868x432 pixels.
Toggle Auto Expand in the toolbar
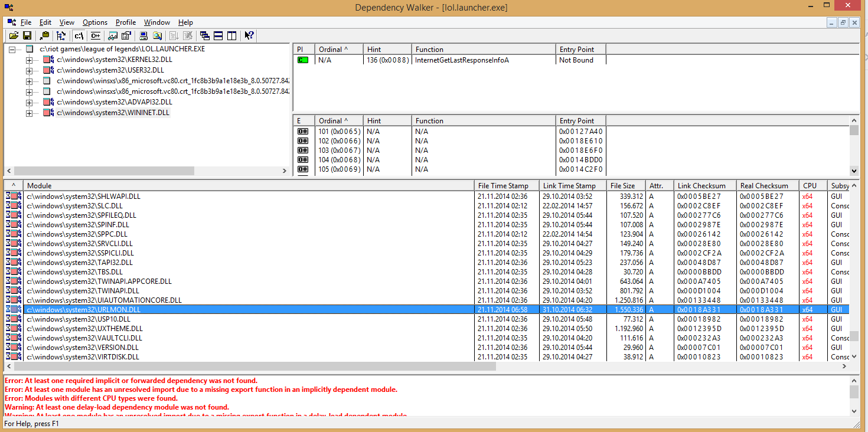click(61, 35)
